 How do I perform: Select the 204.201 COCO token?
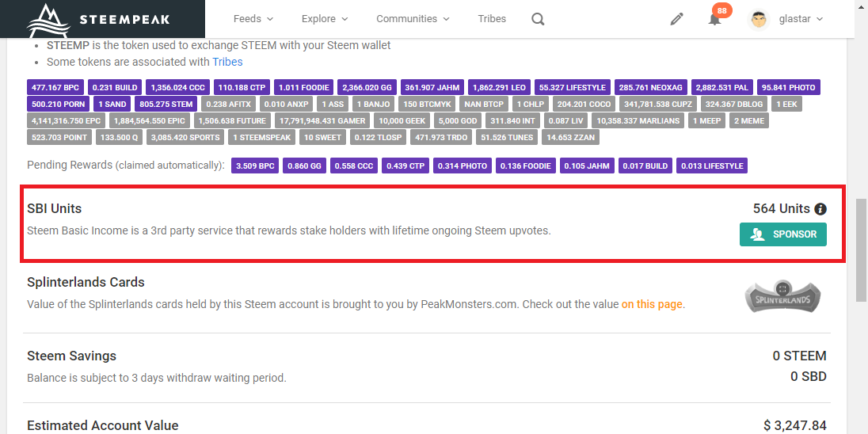(x=584, y=104)
